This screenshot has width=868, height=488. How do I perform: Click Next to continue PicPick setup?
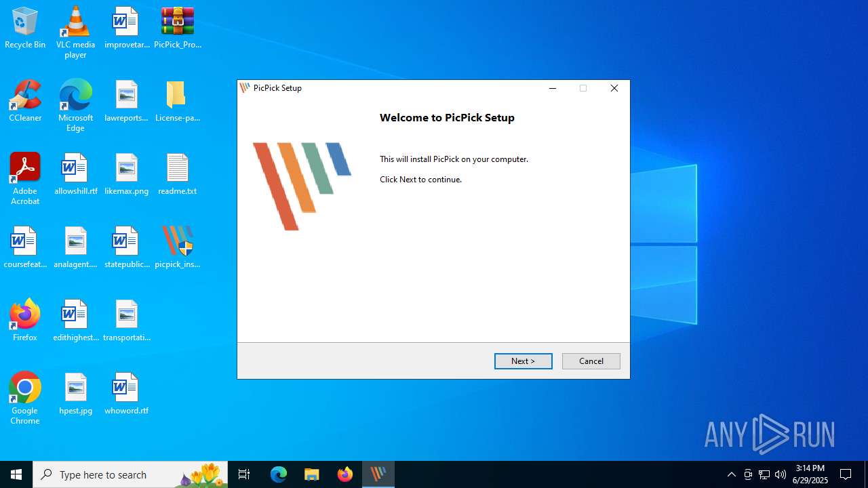tap(523, 361)
